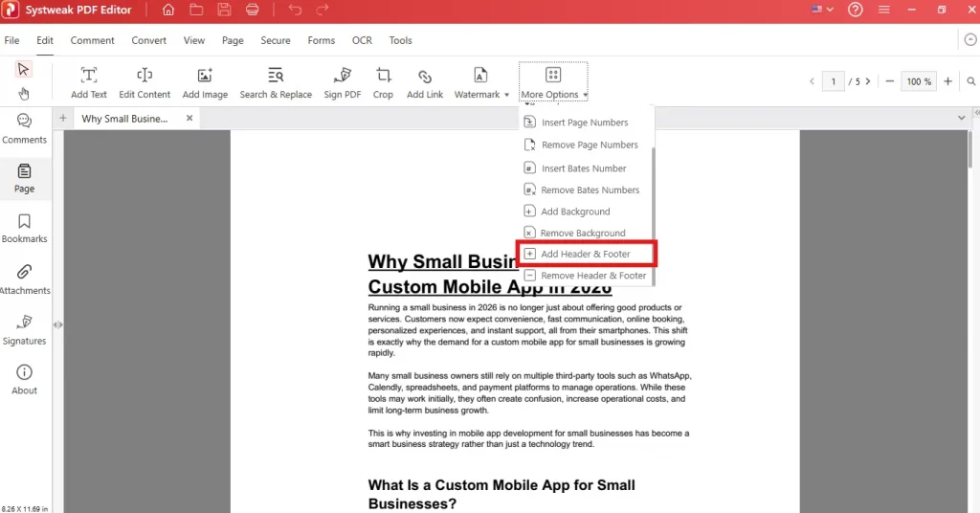Open the Signatures panel
This screenshot has width=980, height=513.
24,330
